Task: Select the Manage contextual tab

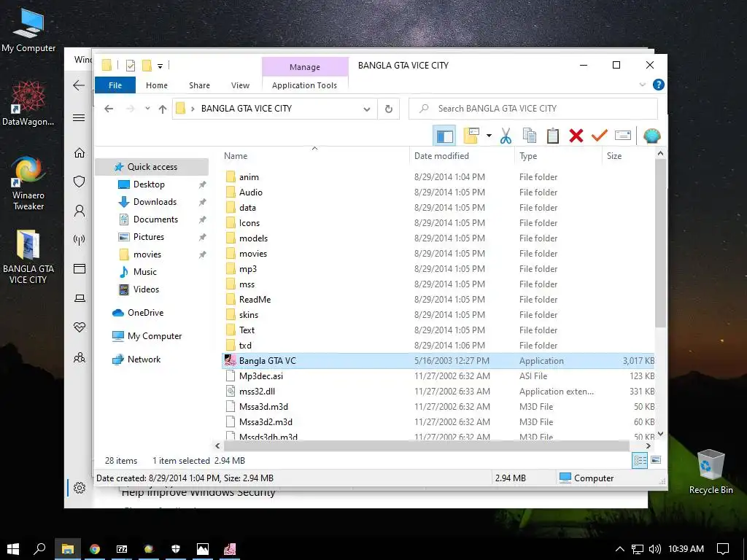Action: tap(305, 67)
